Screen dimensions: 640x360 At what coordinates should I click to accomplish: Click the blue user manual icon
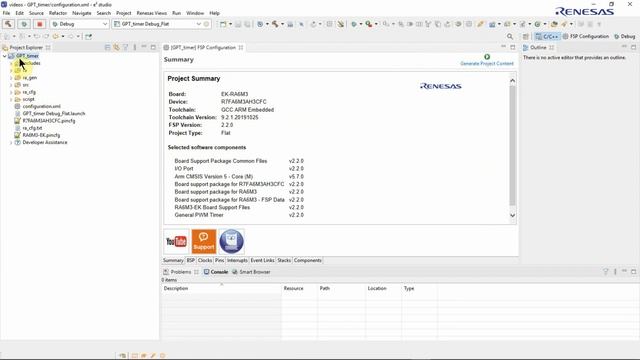point(231,242)
